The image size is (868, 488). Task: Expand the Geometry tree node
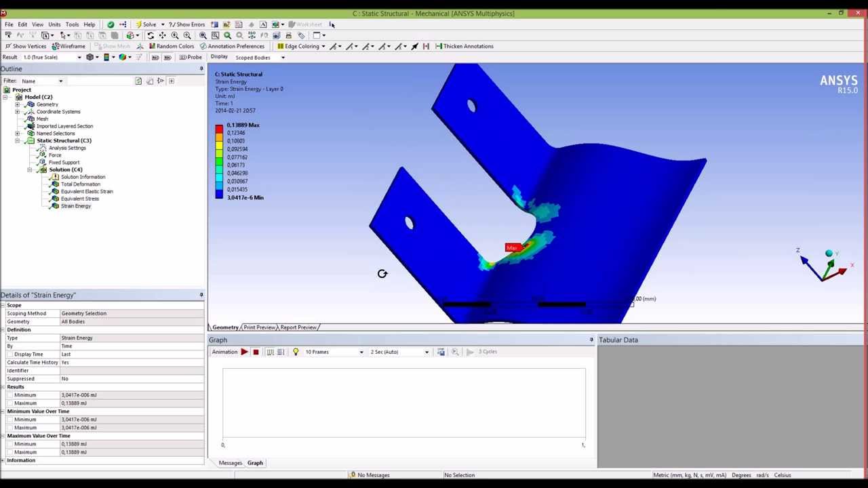(x=18, y=104)
